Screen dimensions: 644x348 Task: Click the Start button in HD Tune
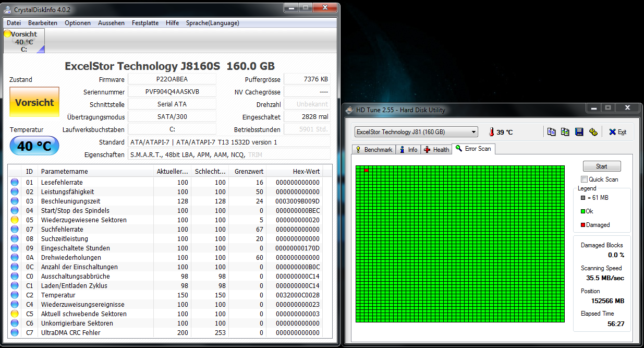point(601,166)
